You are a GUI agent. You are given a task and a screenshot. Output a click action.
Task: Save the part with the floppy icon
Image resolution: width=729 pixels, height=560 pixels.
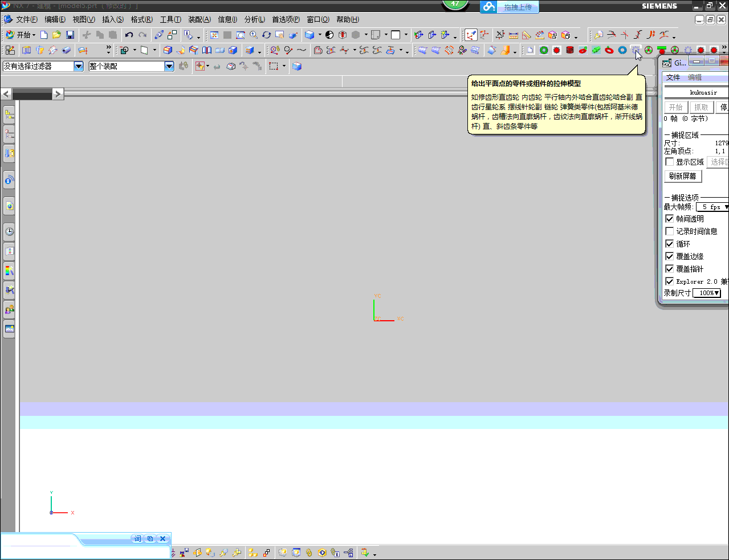click(70, 35)
